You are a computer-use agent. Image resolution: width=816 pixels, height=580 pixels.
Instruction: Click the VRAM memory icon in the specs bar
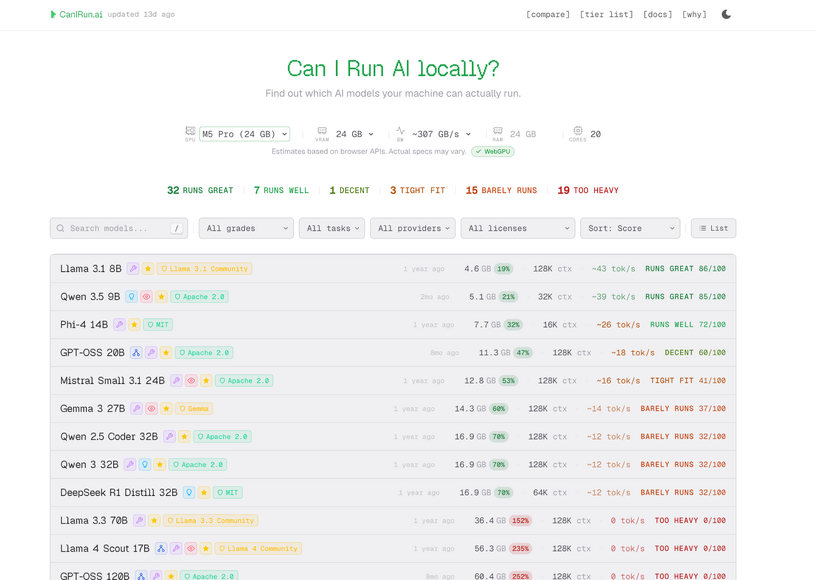click(322, 131)
